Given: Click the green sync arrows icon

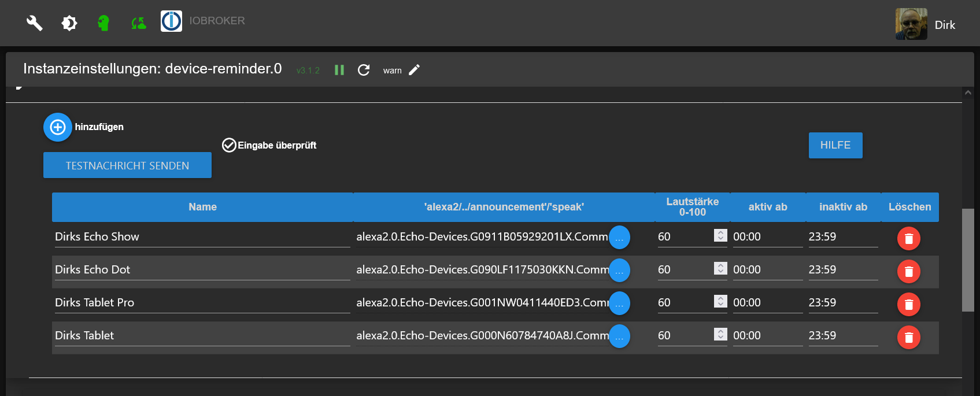Looking at the screenshot, I should [139, 23].
